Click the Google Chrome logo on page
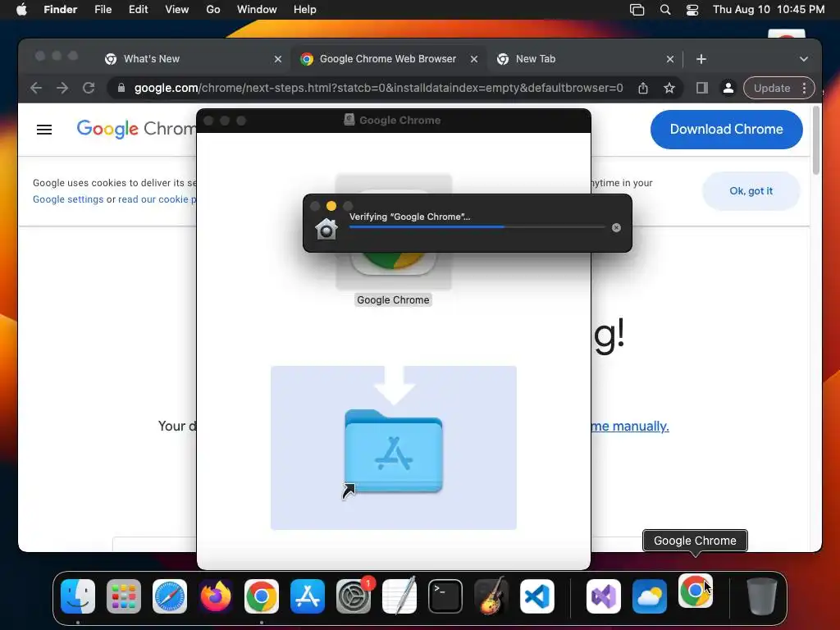 [136, 129]
